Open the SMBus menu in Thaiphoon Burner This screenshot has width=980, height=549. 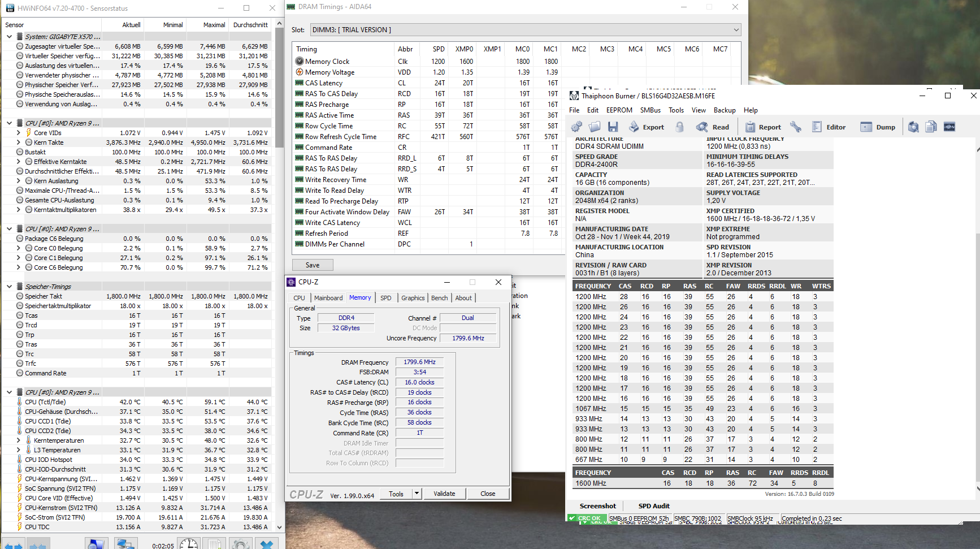[651, 110]
